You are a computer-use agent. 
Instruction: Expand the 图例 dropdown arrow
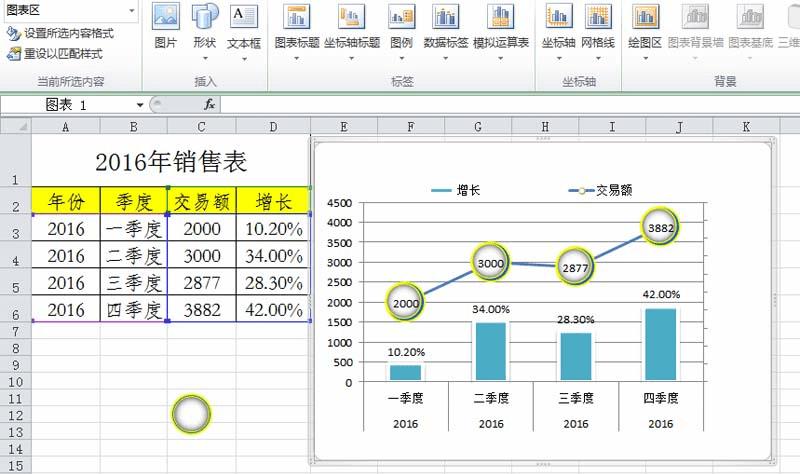402,58
